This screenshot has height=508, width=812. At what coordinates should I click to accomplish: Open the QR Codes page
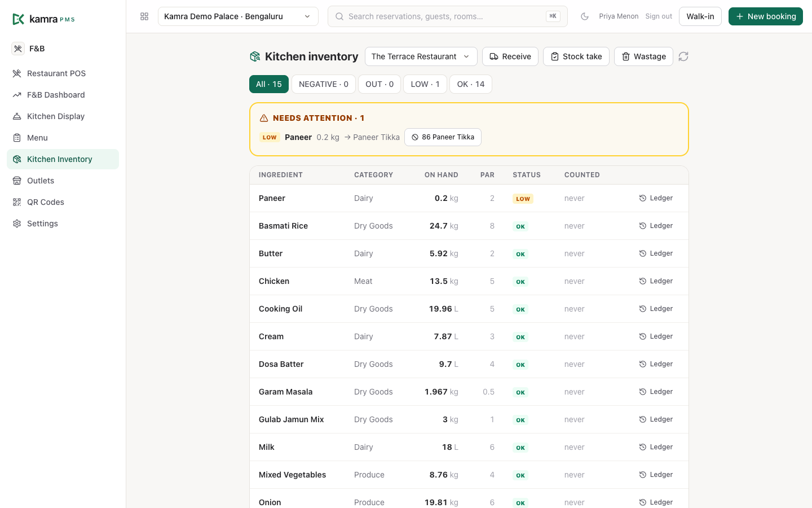(x=63, y=202)
